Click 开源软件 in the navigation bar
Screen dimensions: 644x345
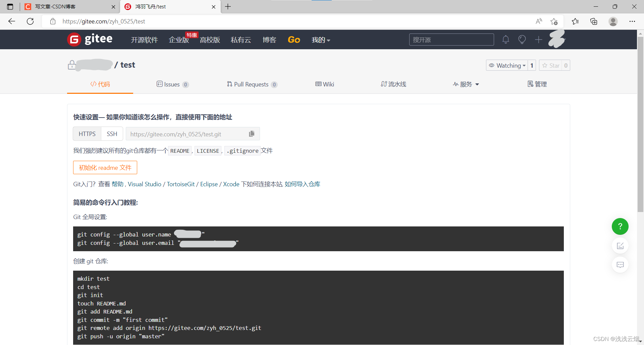(144, 40)
